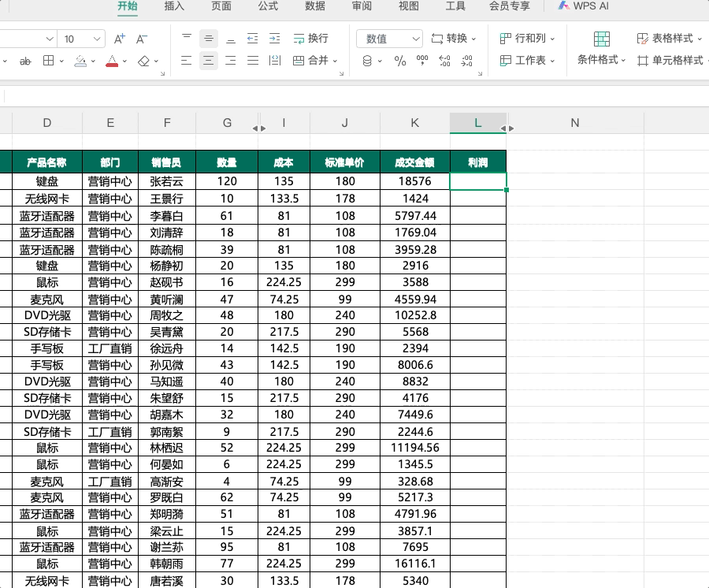The width and height of the screenshot is (709, 588).
Task: Select column N header
Action: click(575, 123)
